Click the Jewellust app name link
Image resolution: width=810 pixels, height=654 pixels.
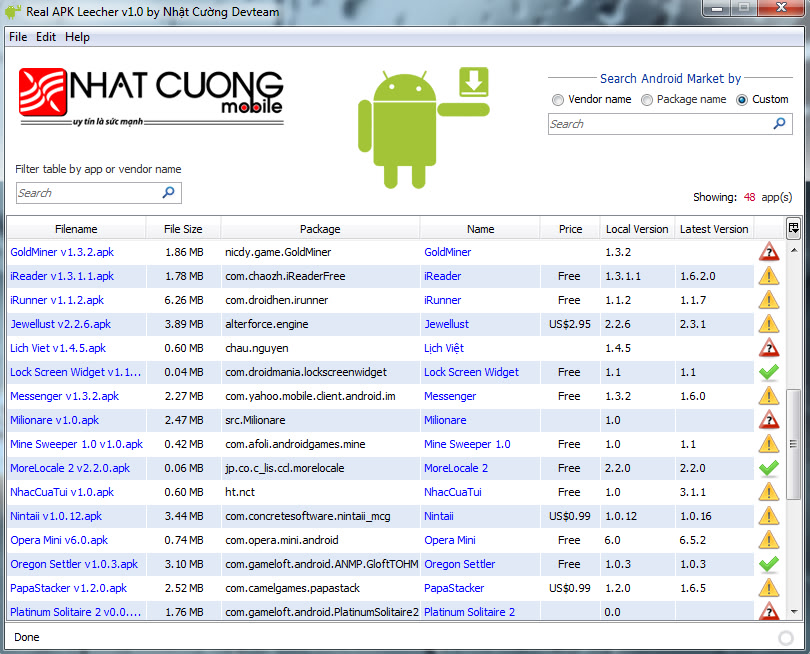coord(446,324)
